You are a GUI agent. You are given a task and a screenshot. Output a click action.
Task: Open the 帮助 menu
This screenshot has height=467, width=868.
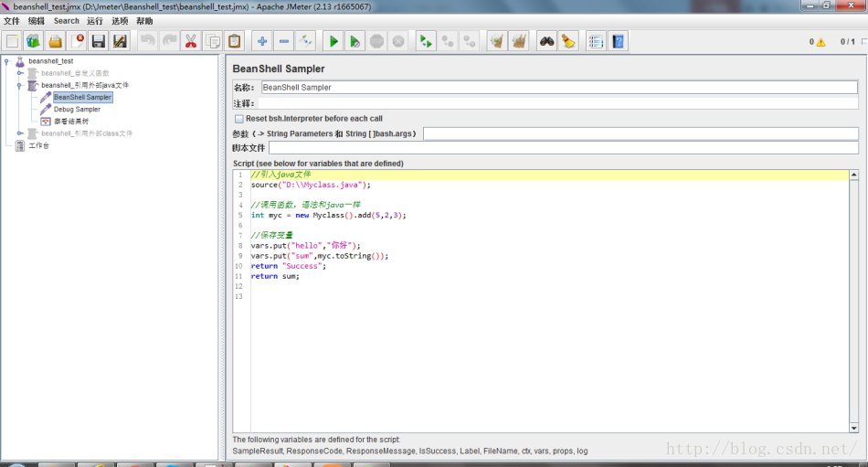coord(144,21)
